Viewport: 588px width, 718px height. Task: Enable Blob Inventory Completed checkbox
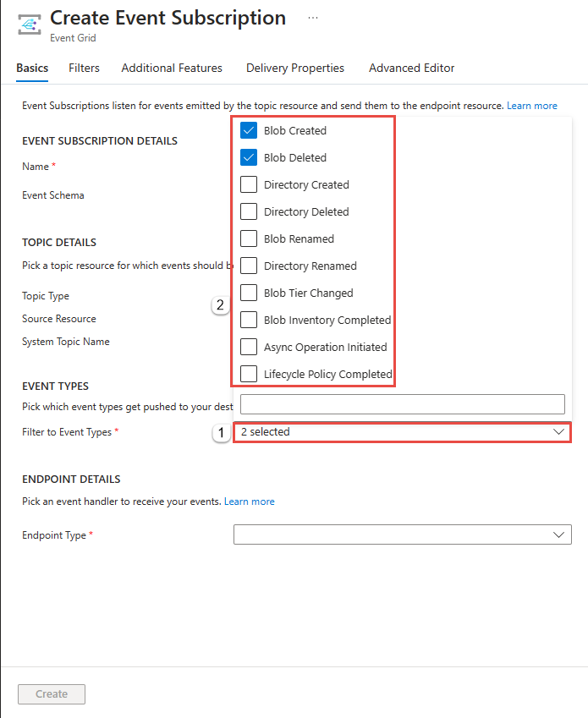click(249, 320)
